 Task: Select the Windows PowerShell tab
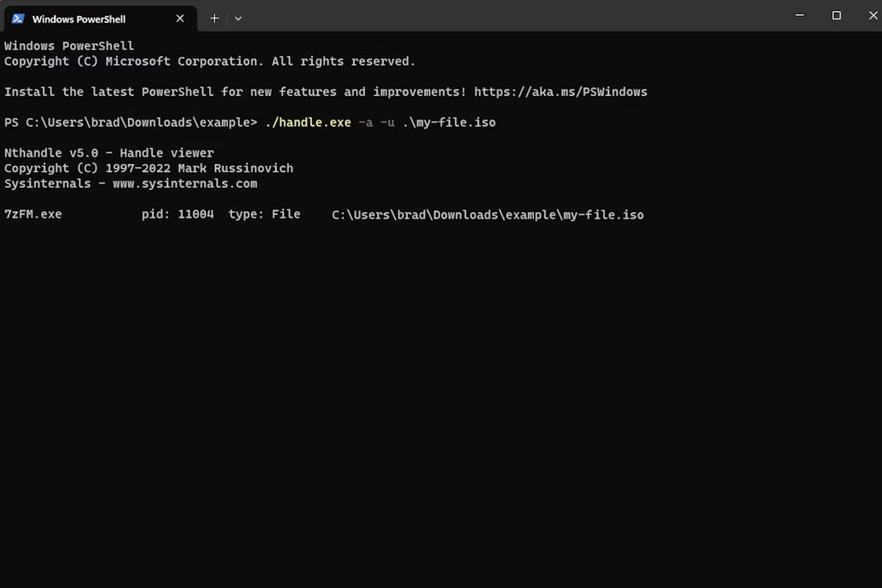point(79,19)
